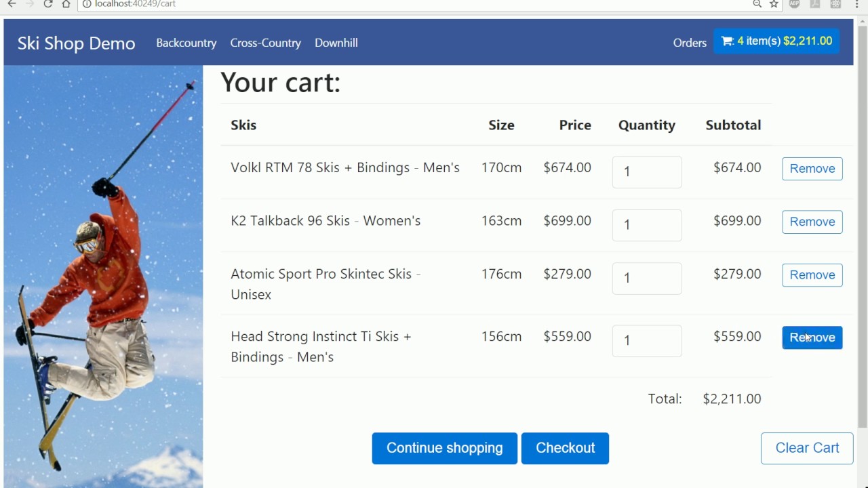Go to Ski Shop Demo home
The width and height of the screenshot is (868, 488).
click(x=76, y=43)
